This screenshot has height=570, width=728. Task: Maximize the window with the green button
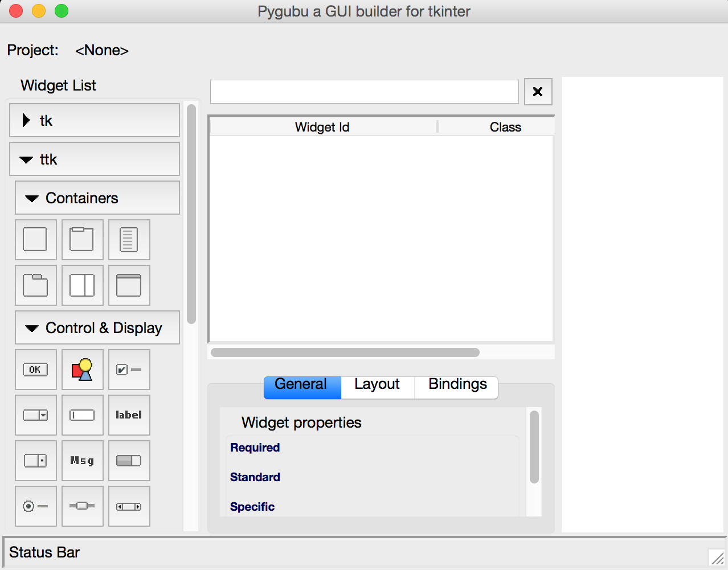[x=62, y=11]
